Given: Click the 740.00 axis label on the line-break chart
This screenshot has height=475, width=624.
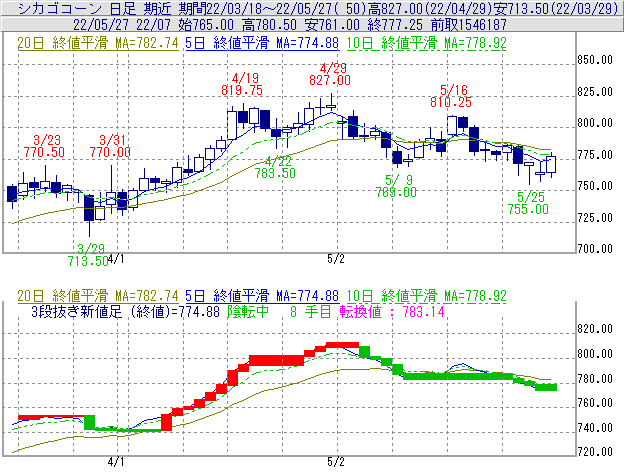Looking at the screenshot, I should pyautogui.click(x=595, y=428).
